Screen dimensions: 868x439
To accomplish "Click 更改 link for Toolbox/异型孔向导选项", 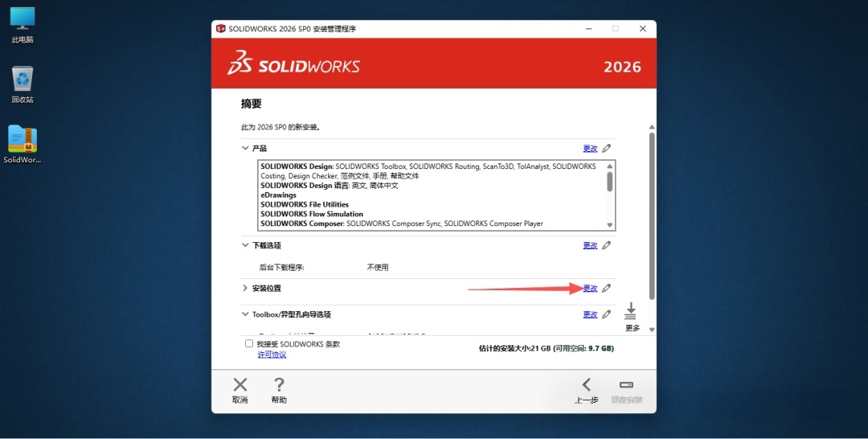I will (x=590, y=314).
